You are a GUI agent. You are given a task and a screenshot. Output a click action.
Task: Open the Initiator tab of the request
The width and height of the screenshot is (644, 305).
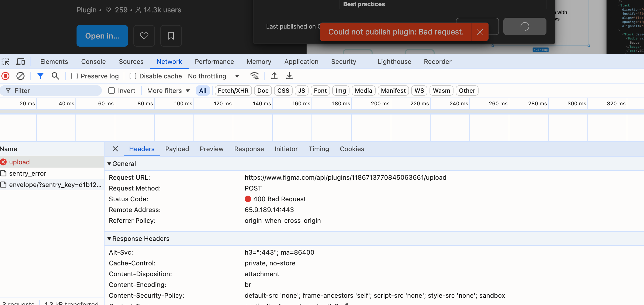(286, 149)
